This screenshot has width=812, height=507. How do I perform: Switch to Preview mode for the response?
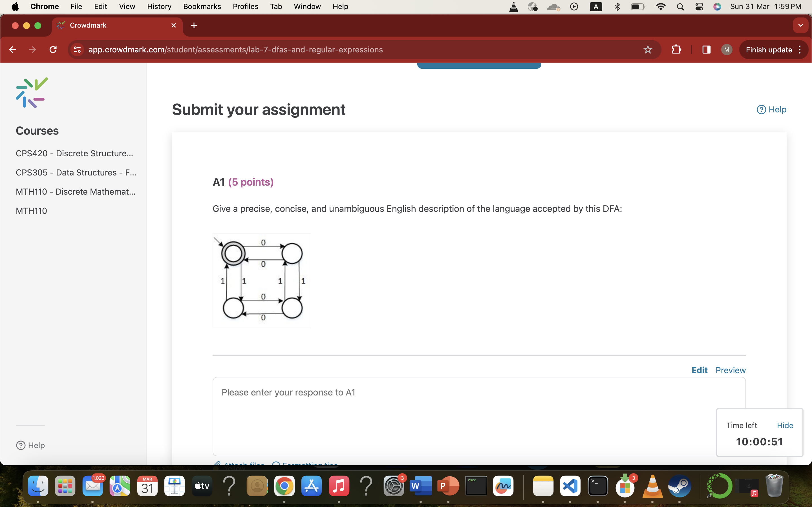click(731, 370)
